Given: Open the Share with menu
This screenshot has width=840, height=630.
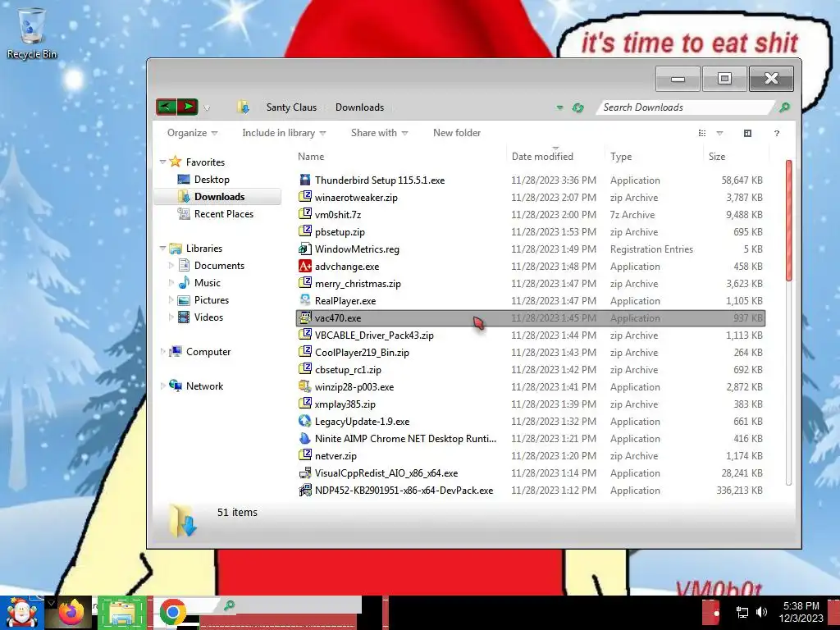Looking at the screenshot, I should [x=379, y=133].
